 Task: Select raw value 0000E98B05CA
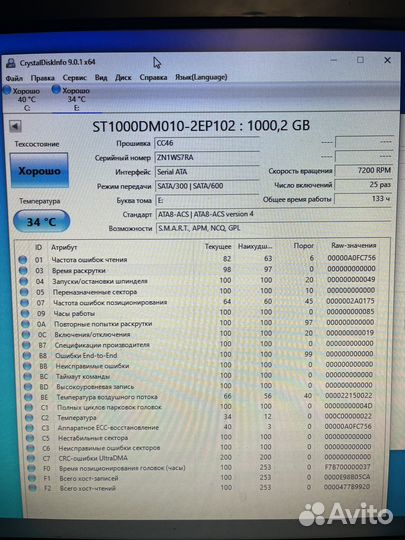pyautogui.click(x=347, y=477)
